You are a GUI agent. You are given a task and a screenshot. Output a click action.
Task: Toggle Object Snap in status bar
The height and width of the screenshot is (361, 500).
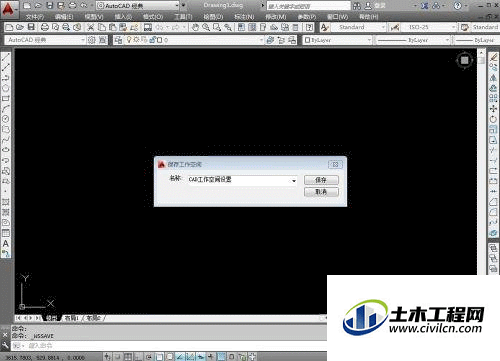(x=159, y=357)
